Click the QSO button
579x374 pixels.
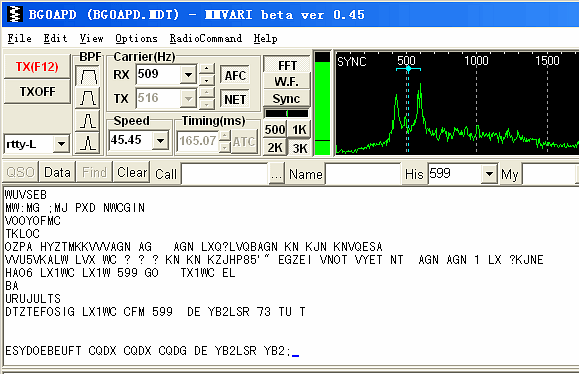(x=20, y=172)
